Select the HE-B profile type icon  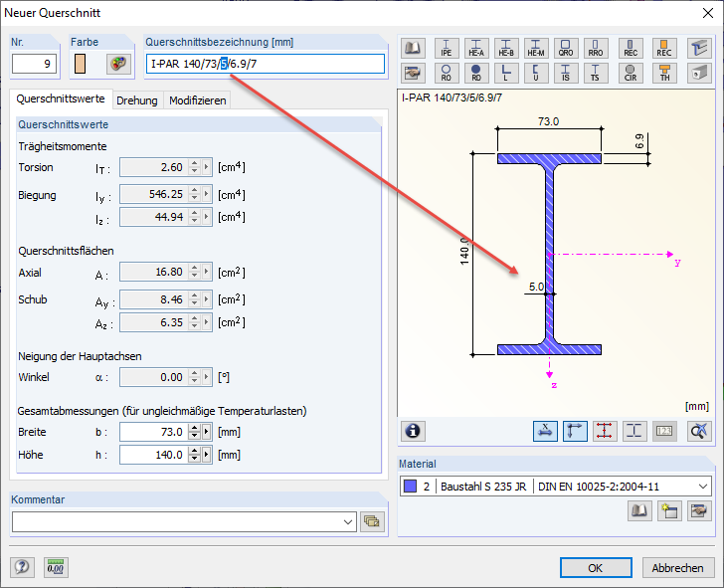[506, 48]
